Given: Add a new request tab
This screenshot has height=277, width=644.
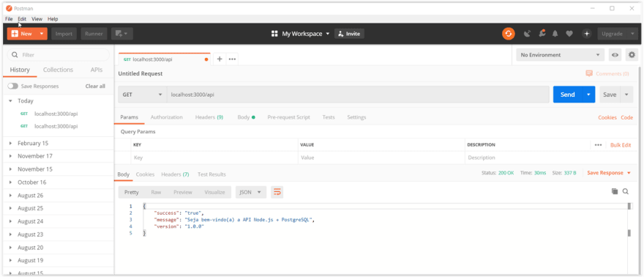Looking at the screenshot, I should pos(220,59).
